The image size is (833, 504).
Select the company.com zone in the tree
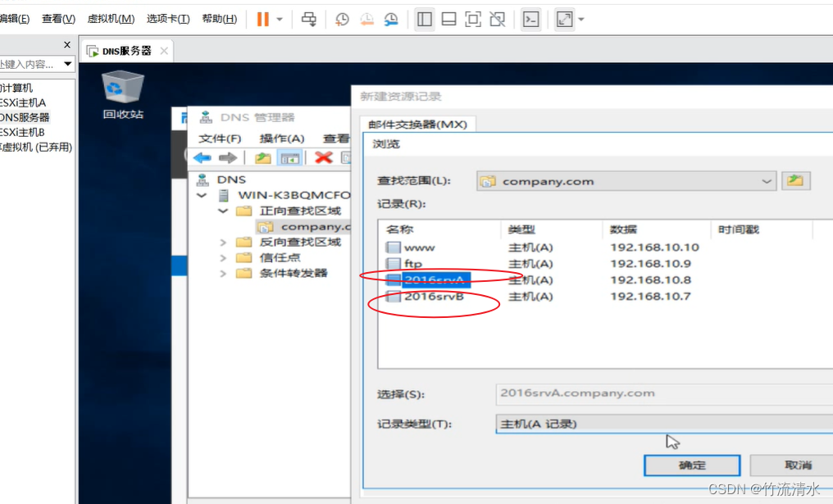click(x=316, y=227)
